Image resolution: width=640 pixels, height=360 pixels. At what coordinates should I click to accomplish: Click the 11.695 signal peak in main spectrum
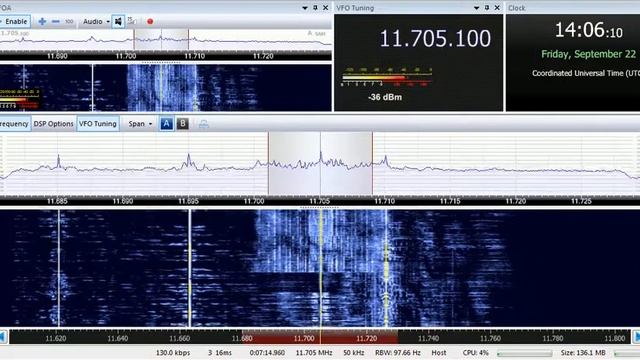click(189, 160)
